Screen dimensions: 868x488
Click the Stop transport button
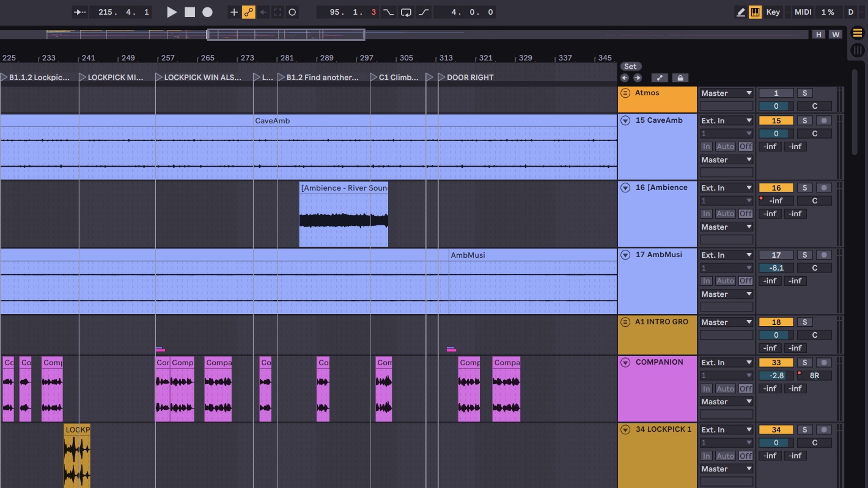coord(190,12)
